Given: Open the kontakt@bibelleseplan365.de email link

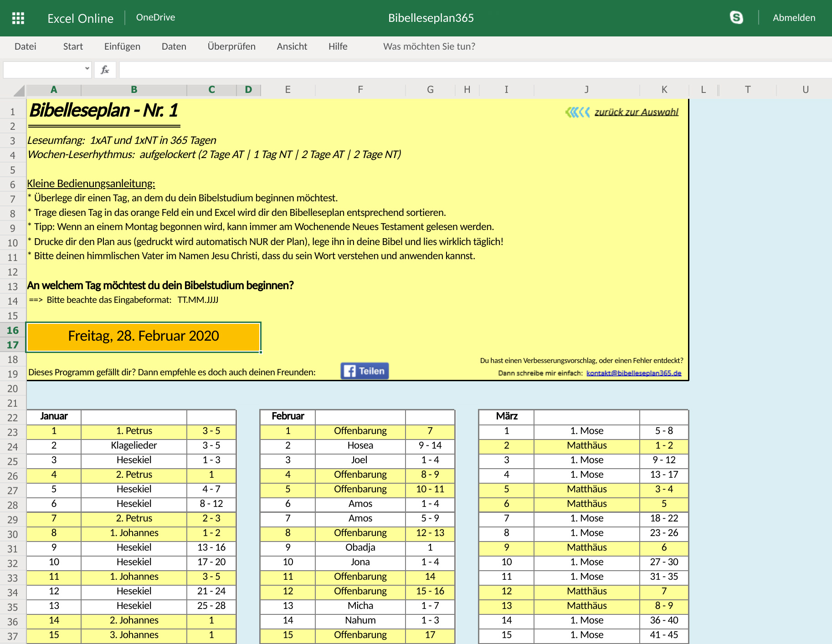Looking at the screenshot, I should [633, 373].
